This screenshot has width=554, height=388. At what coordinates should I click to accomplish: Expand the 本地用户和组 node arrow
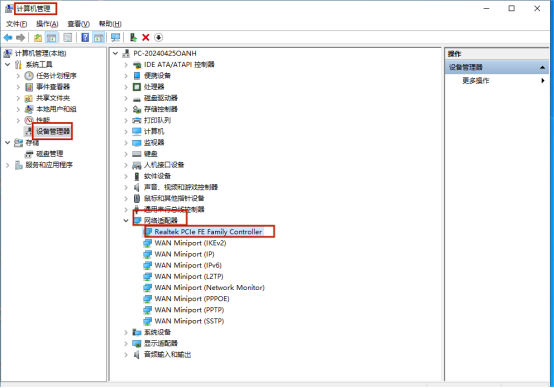pos(18,109)
